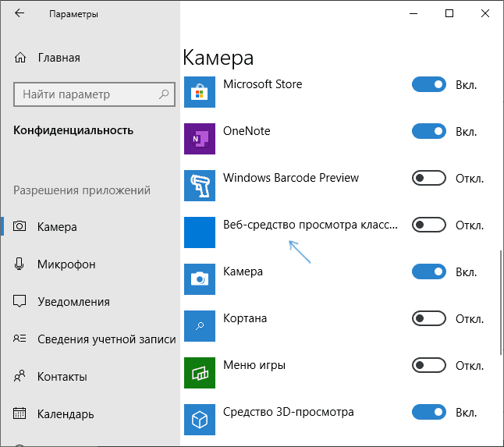The image size is (504, 447).
Task: Click the Средство 3D-просмотра cube icon
Action: tap(200, 420)
